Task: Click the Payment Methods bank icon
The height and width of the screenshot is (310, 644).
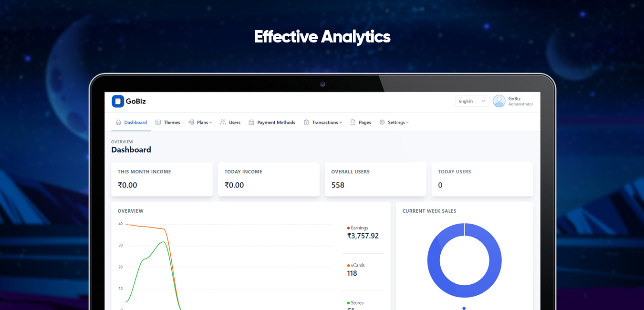Action: point(251,123)
